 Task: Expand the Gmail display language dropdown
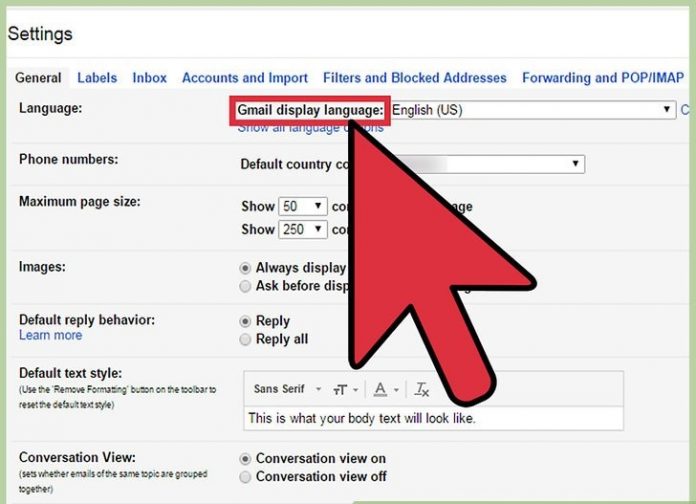tap(532, 110)
